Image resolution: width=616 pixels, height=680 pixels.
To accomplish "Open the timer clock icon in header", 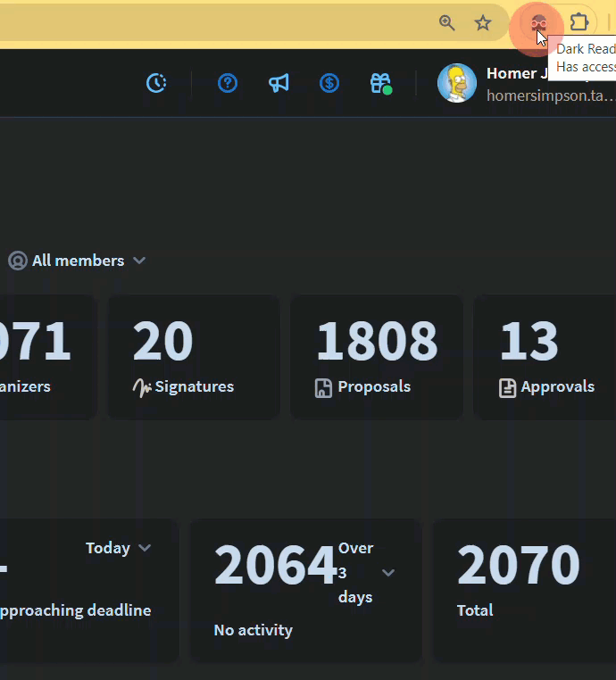I will click(x=156, y=83).
